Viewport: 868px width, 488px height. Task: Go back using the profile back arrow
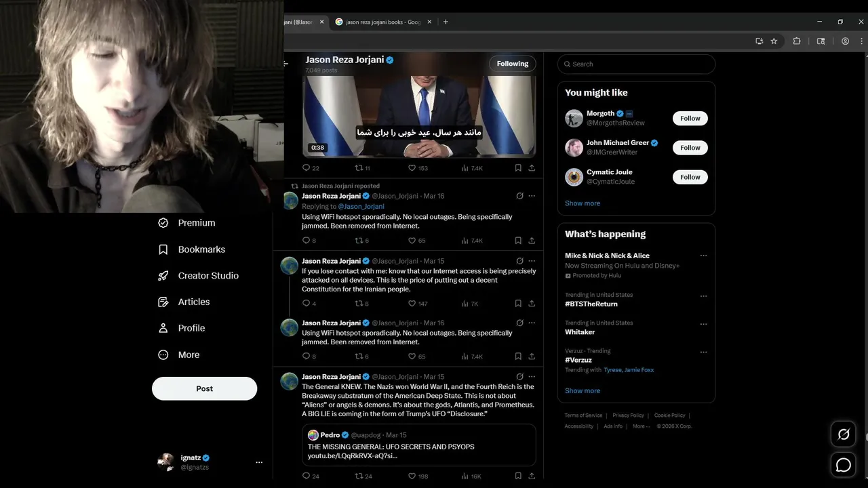pos(286,64)
